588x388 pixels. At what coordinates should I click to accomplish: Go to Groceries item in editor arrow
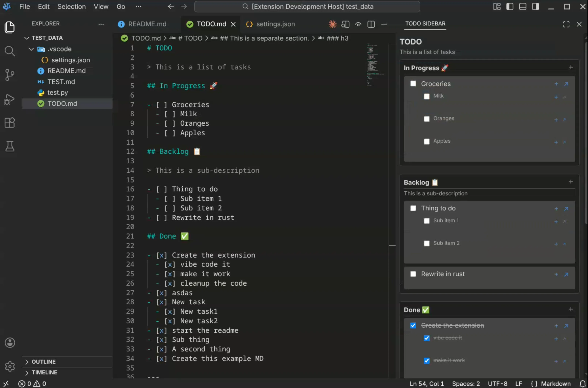coord(566,84)
